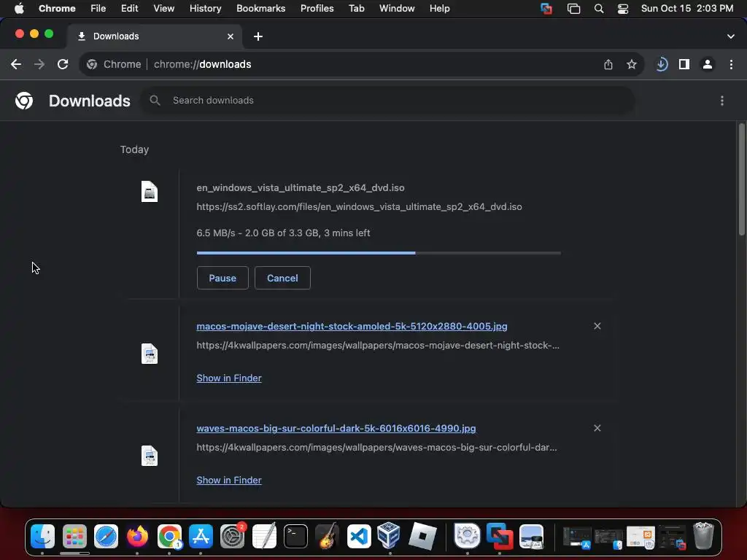The width and height of the screenshot is (747, 560).
Task: Open the View menu
Action: click(x=164, y=9)
